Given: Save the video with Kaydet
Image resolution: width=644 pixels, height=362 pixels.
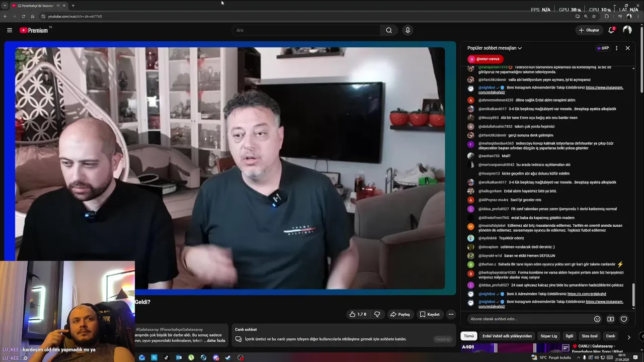Looking at the screenshot, I should pos(430,314).
